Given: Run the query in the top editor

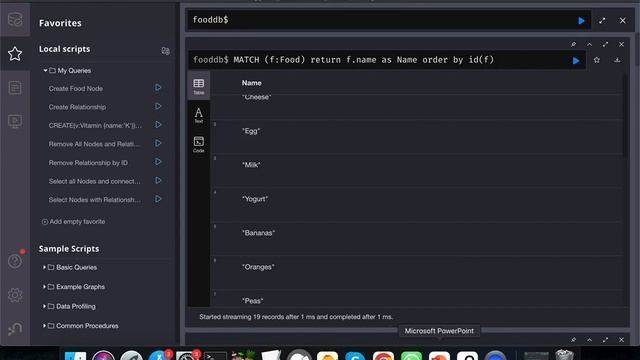Looking at the screenshot, I should coord(581,21).
